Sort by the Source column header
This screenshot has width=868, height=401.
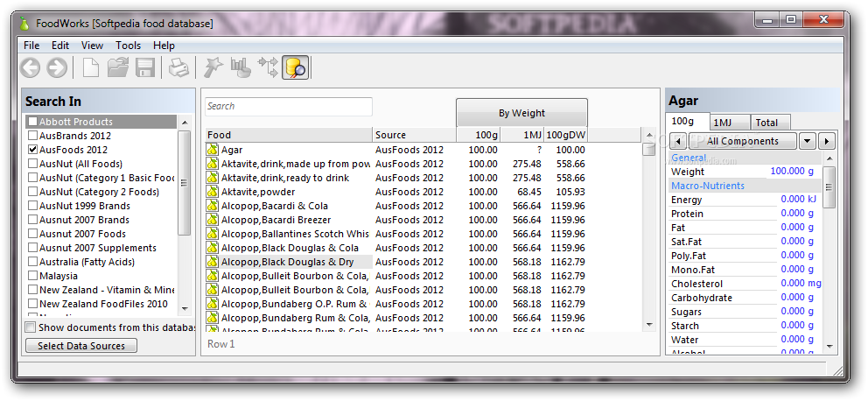(415, 135)
